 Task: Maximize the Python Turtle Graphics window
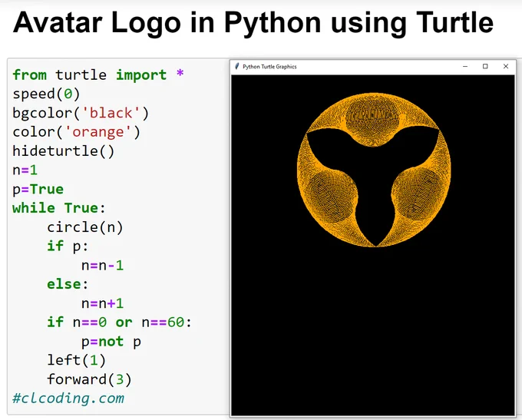tap(485, 66)
